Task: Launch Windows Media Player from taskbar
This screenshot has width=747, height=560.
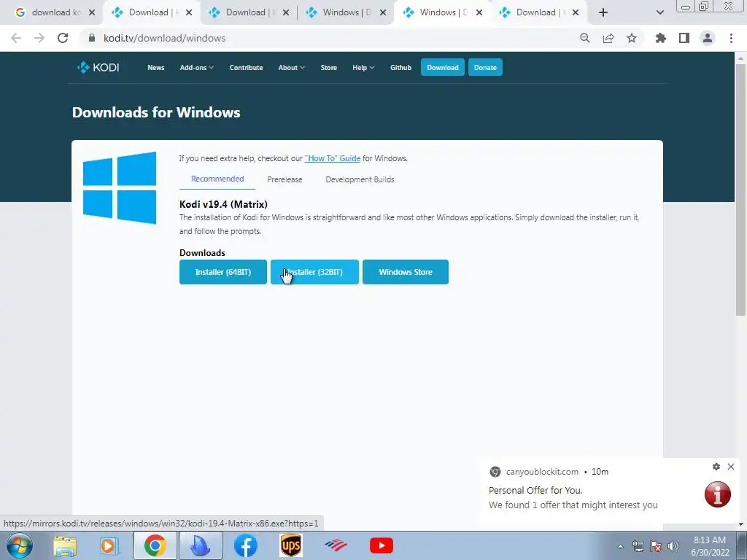Action: pyautogui.click(x=109, y=545)
